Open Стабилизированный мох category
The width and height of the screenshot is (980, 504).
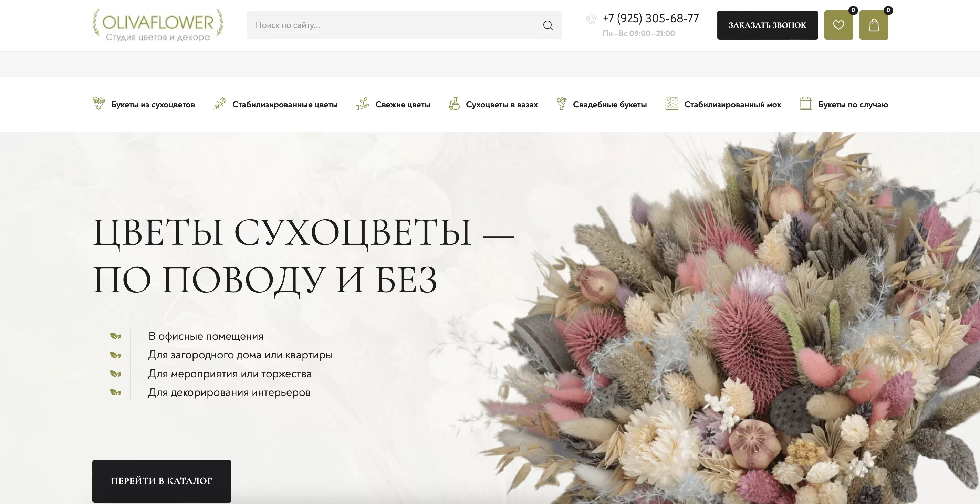coord(733,105)
